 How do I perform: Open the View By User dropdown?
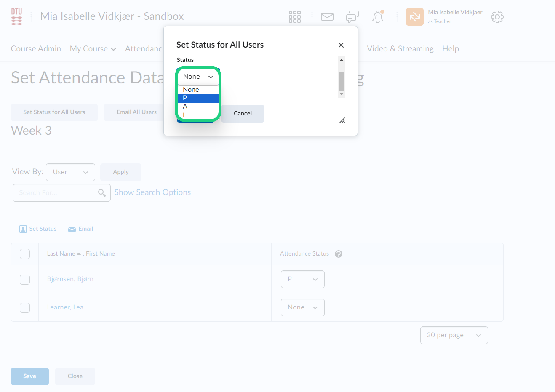[70, 172]
